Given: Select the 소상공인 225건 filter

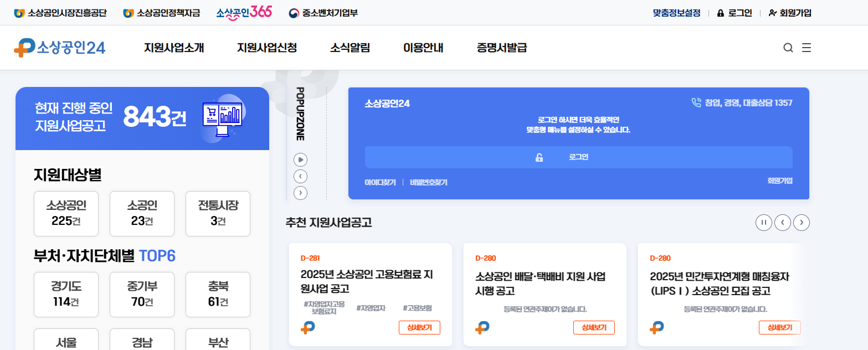Looking at the screenshot, I should coord(66,214).
